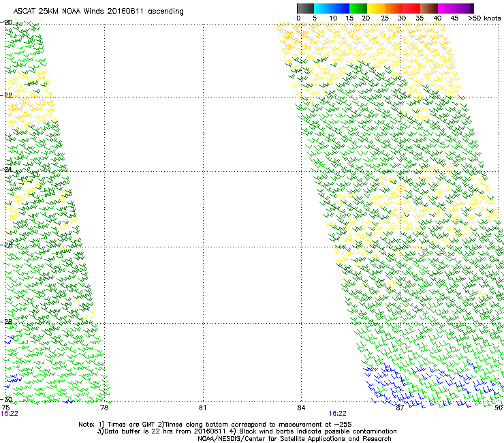504x443 pixels.
Task: Click the '10' legend scale number
Action: [x=333, y=18]
